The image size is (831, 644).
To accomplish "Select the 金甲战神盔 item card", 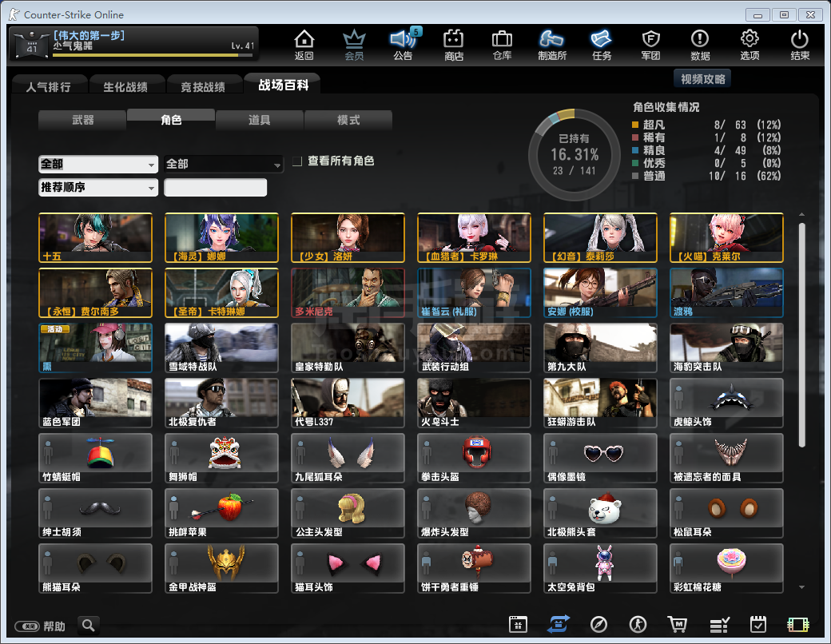I will point(221,569).
